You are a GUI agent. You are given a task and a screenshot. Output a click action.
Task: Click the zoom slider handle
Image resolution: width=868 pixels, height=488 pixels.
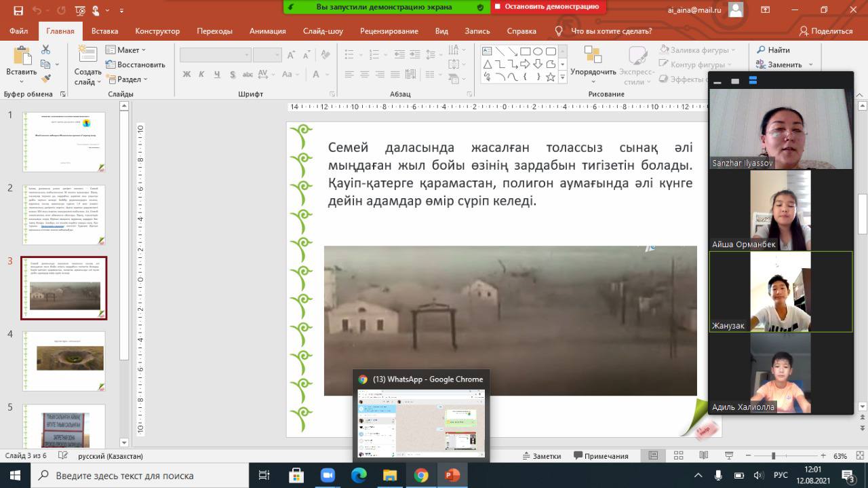click(774, 456)
